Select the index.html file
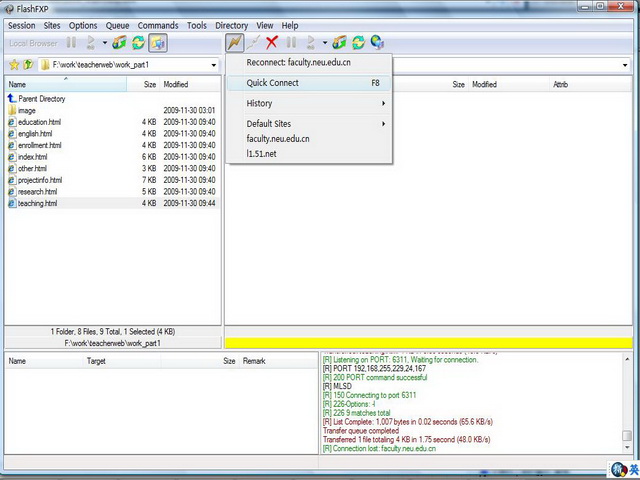This screenshot has height=480, width=640. coord(32,157)
